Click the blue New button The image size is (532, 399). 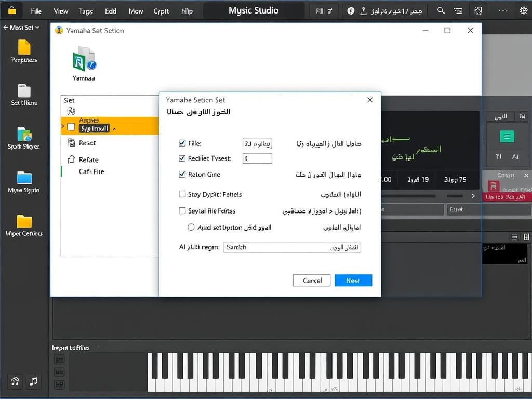[353, 280]
